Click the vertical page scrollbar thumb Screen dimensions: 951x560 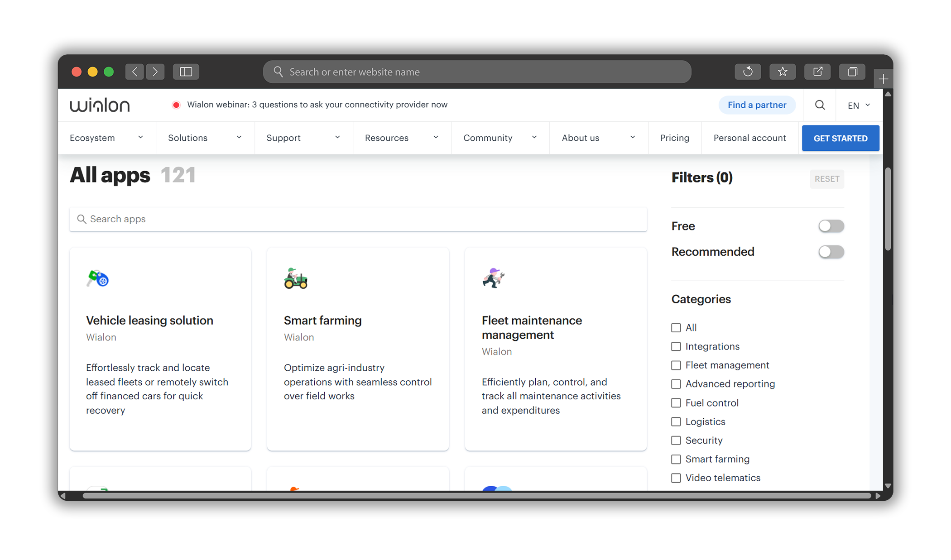pos(888,209)
